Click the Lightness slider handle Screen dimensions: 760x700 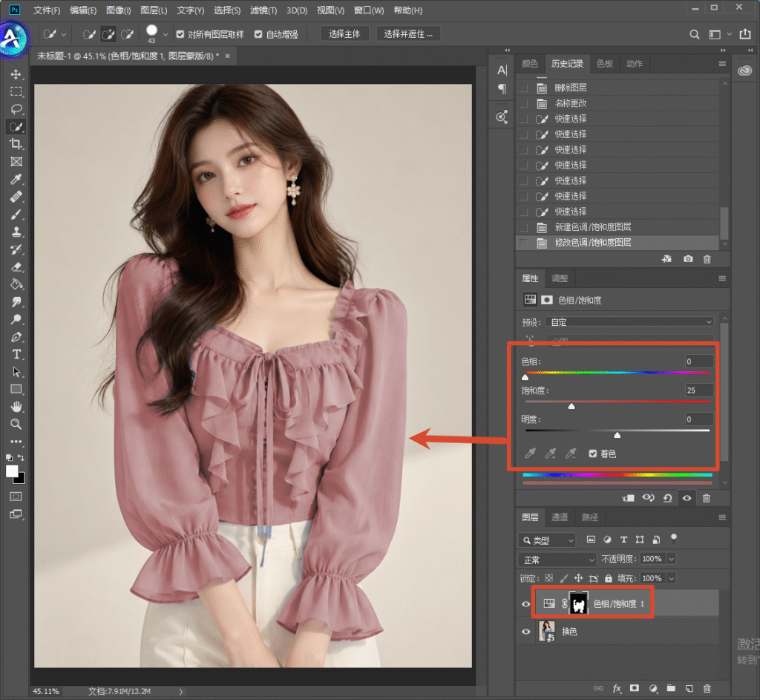click(x=617, y=435)
